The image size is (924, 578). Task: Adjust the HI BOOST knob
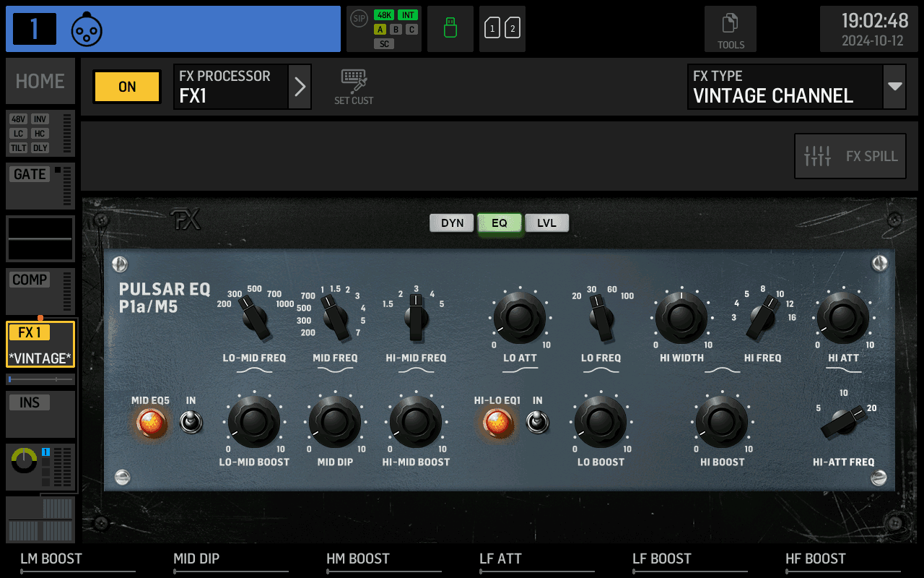pyautogui.click(x=722, y=422)
